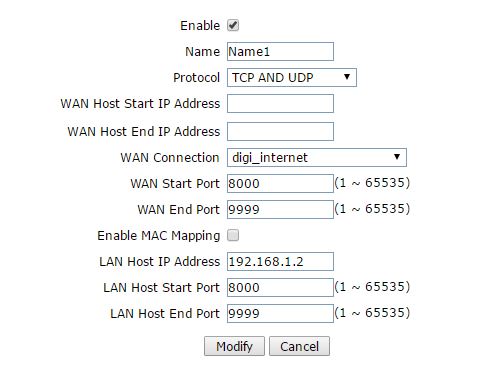This screenshot has width=485, height=373.
Task: Click the digi_internet dropdown arrow
Action: [x=397, y=157]
